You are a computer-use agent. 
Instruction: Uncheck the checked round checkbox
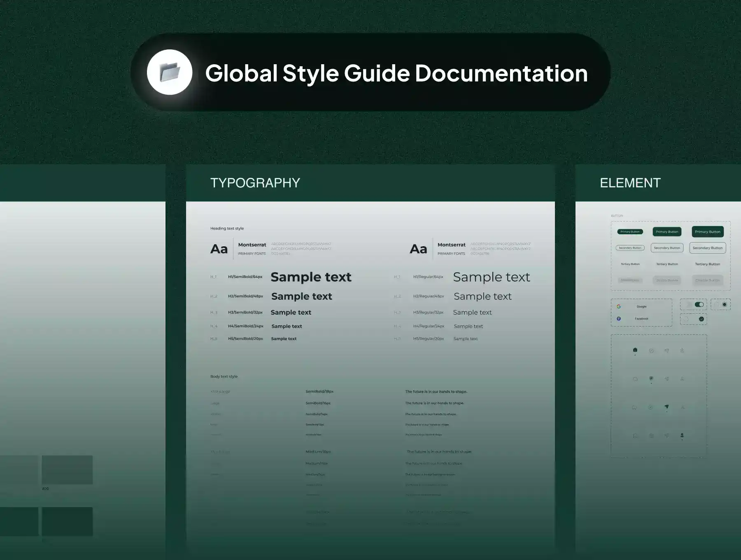(x=701, y=319)
